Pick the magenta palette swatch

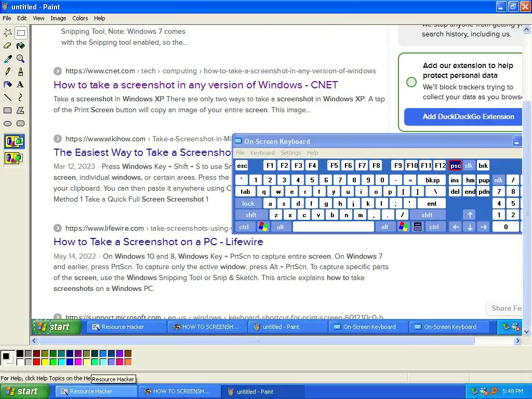click(x=78, y=362)
